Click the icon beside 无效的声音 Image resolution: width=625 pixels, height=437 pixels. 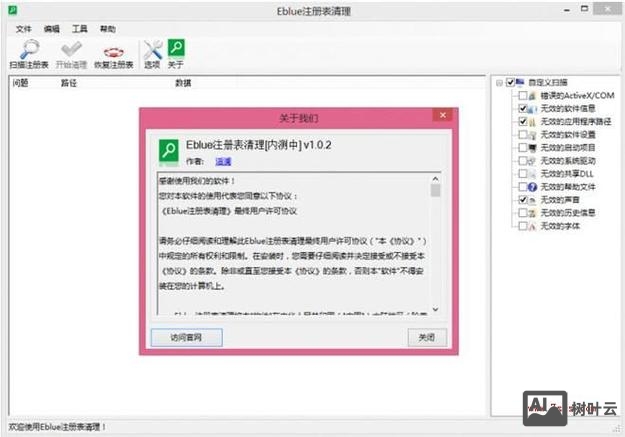point(532,200)
